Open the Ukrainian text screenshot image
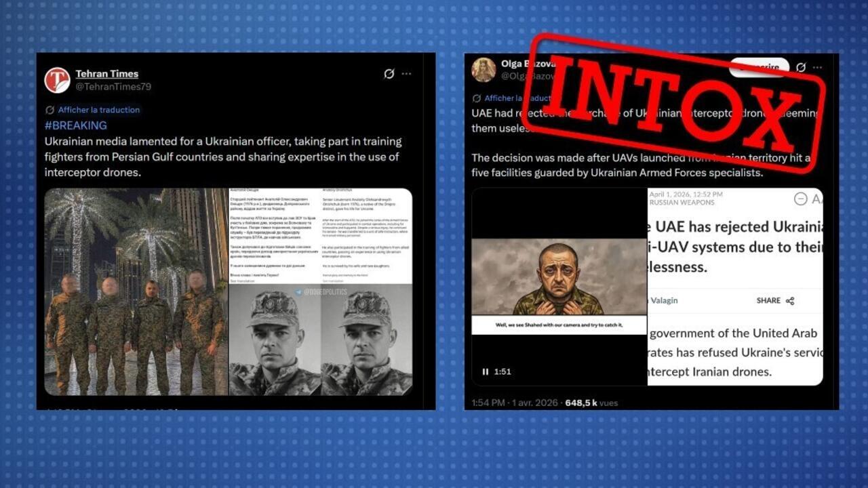Viewport: 868px width, 488px height. pyautogui.click(x=320, y=235)
